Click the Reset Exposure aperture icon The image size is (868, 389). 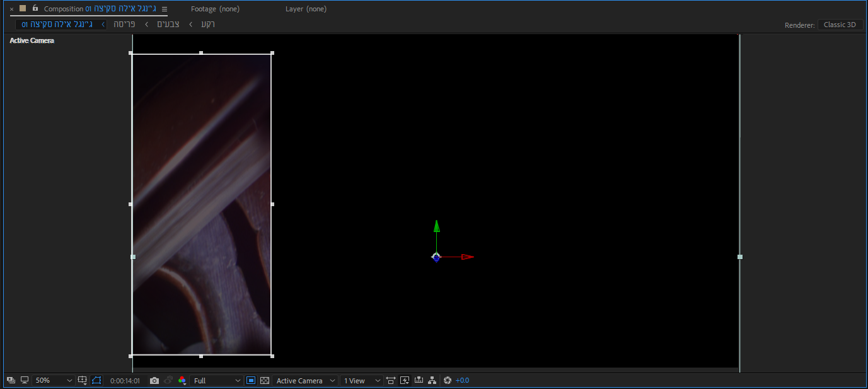[448, 381]
